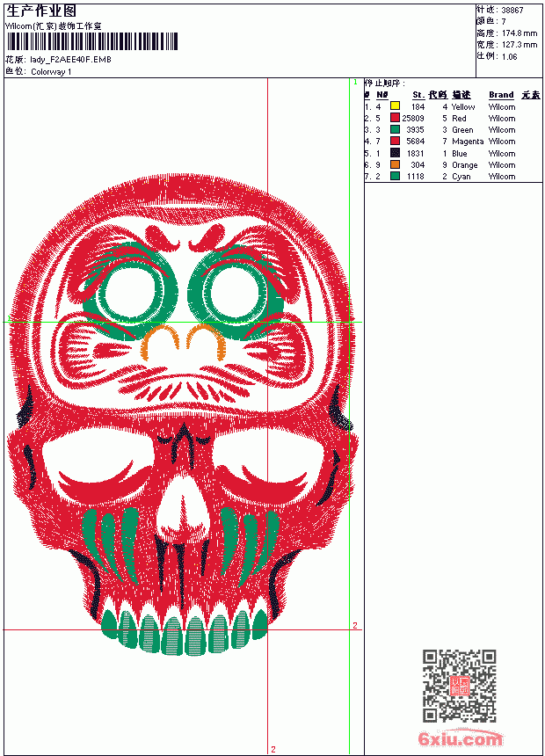Click the green swatch in row 3

(395, 129)
